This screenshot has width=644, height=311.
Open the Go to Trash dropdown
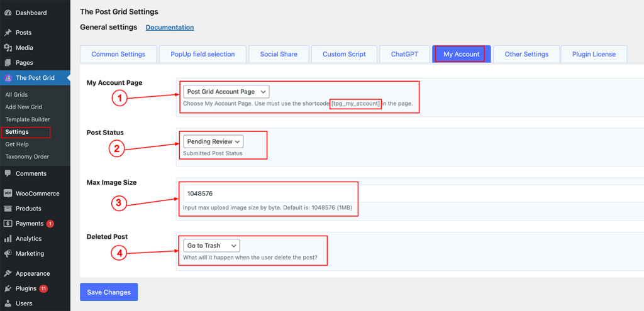tap(211, 246)
